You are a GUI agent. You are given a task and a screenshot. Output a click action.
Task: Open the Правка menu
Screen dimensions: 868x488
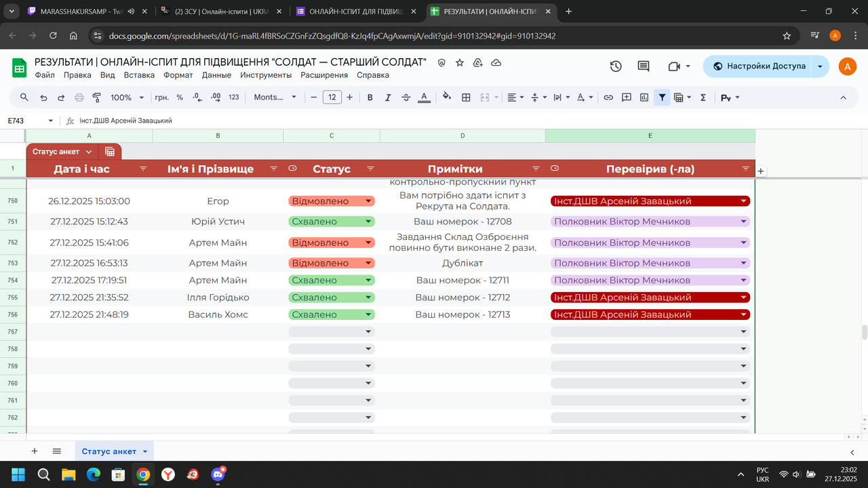tap(77, 75)
